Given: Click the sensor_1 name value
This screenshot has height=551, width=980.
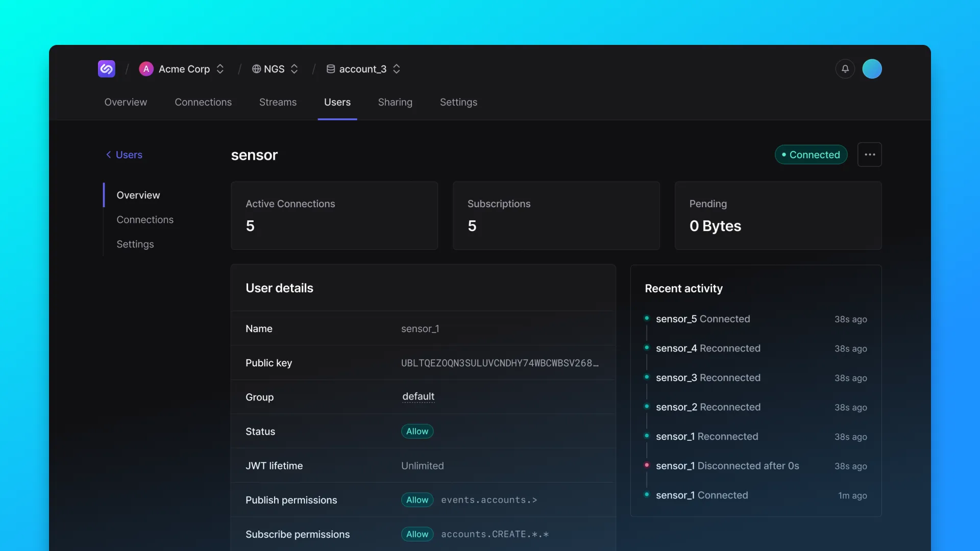Looking at the screenshot, I should pos(420,329).
